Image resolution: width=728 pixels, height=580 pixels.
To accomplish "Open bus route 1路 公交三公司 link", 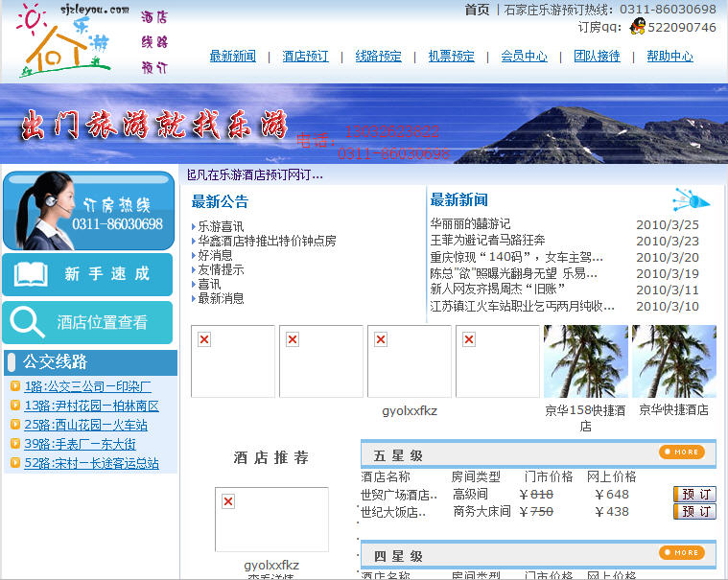I will (87, 386).
